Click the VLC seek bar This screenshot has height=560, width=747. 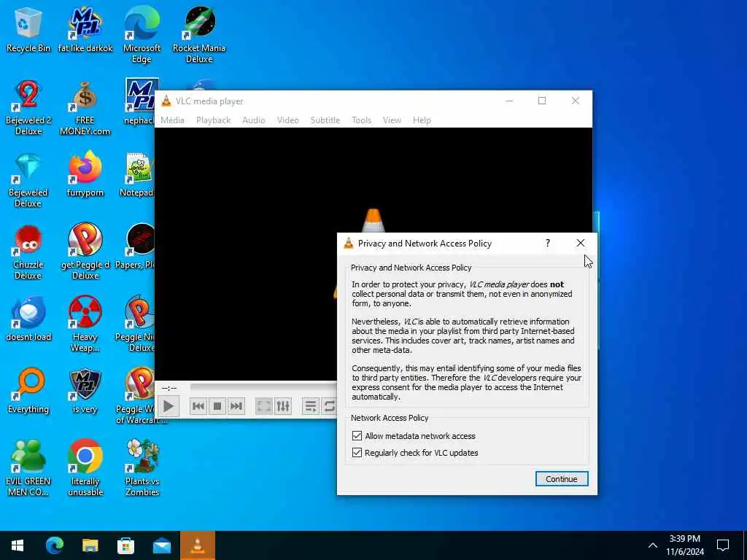263,388
